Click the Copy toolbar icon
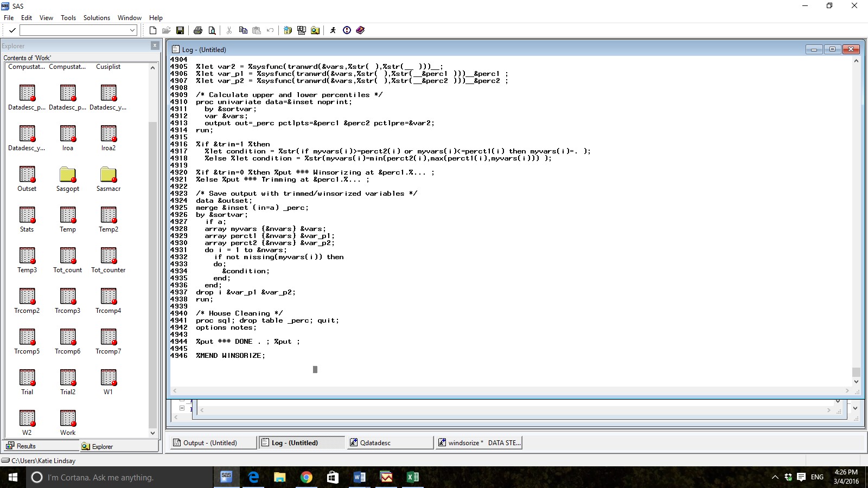 tap(243, 30)
